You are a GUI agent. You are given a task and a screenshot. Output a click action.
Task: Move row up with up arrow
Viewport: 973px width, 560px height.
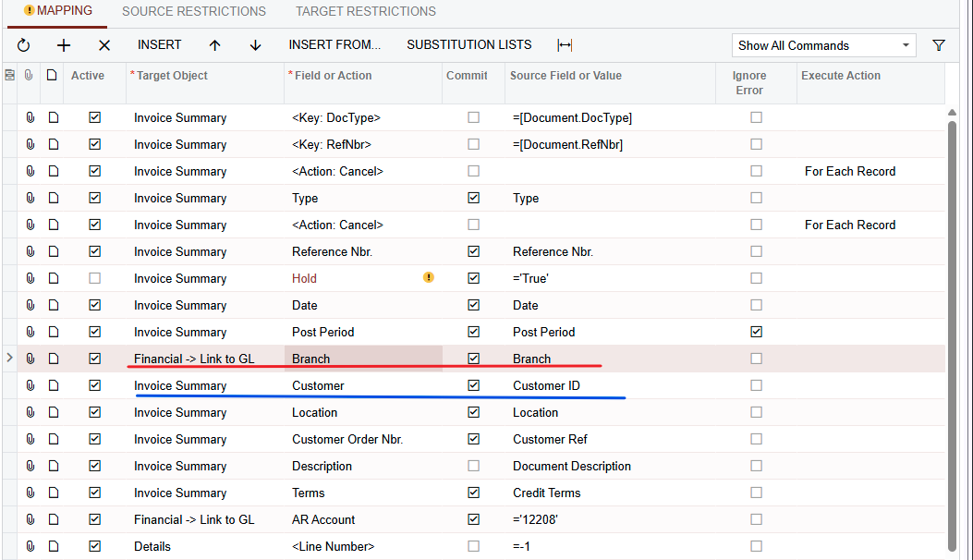tap(214, 45)
